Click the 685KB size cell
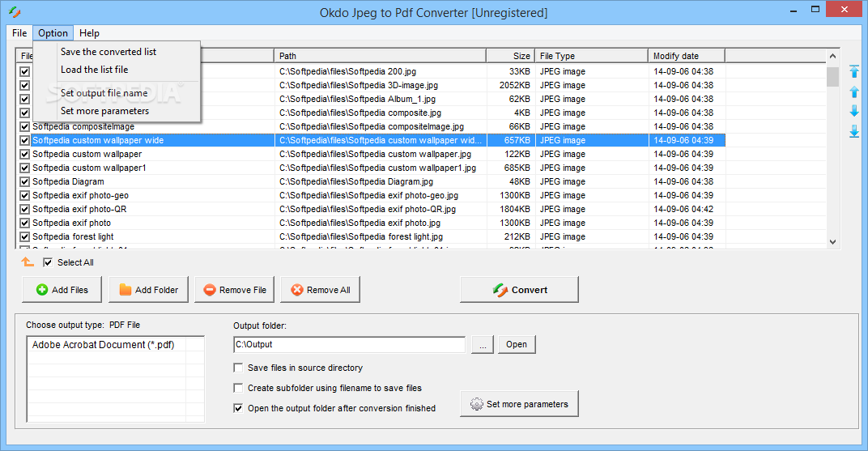The height and width of the screenshot is (451, 868). 517,168
